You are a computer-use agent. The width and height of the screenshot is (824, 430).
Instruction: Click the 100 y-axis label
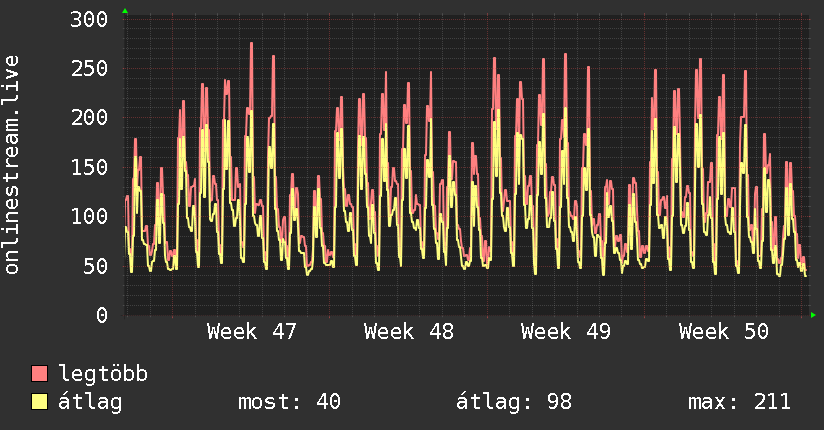click(x=89, y=216)
